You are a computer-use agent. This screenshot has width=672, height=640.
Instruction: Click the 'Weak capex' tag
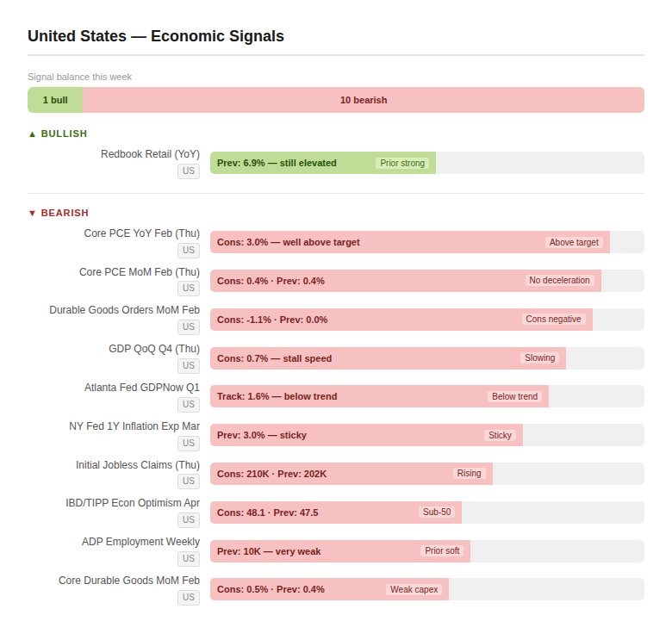pyautogui.click(x=414, y=589)
